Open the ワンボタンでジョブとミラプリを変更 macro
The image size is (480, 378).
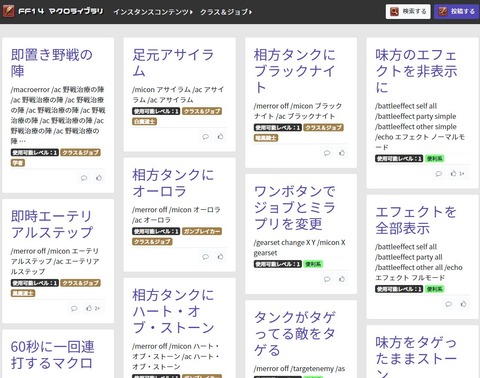(294, 207)
